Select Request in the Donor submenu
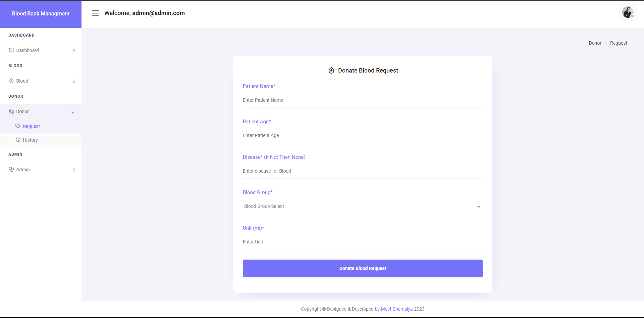The height and width of the screenshot is (318, 644). point(31,126)
